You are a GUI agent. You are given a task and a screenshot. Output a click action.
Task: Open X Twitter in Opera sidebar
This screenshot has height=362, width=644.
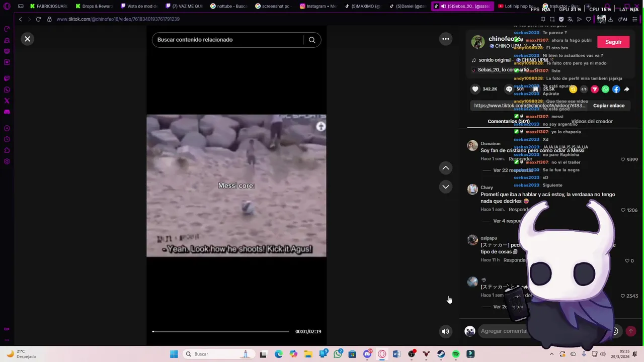7,101
